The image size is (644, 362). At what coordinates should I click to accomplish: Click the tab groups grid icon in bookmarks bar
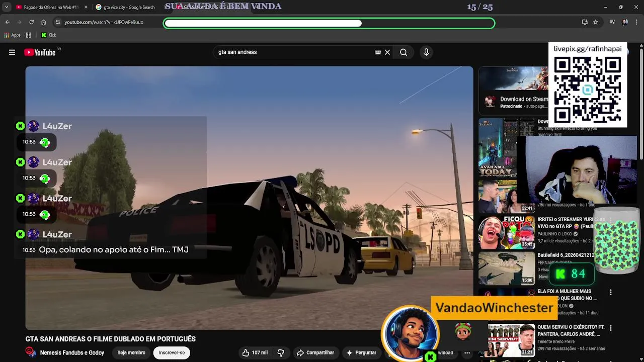pos(29,35)
